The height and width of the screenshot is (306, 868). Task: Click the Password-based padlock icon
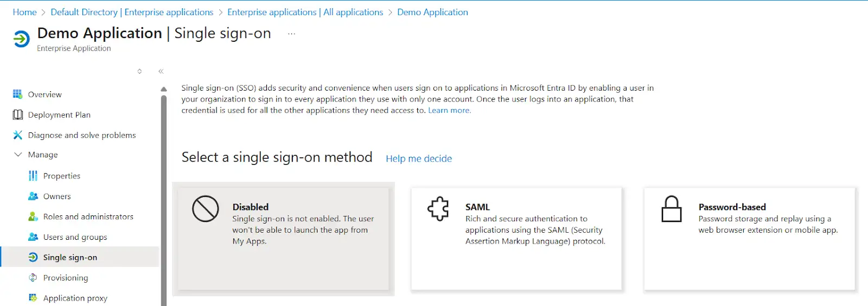click(671, 209)
